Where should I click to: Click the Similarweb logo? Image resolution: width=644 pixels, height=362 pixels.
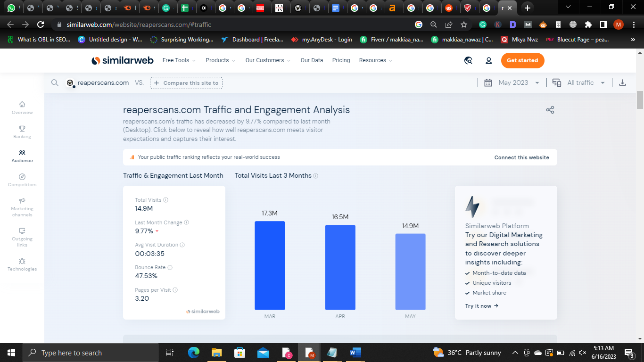coord(123,60)
